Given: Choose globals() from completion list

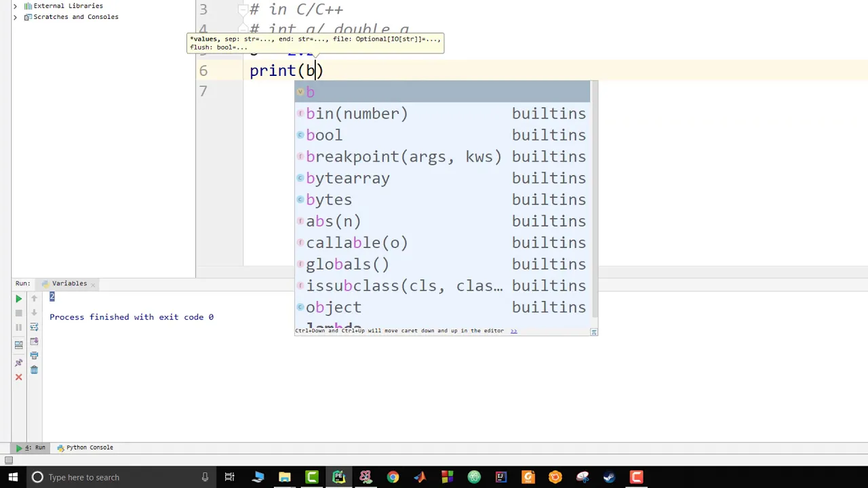Looking at the screenshot, I should pos(442,264).
